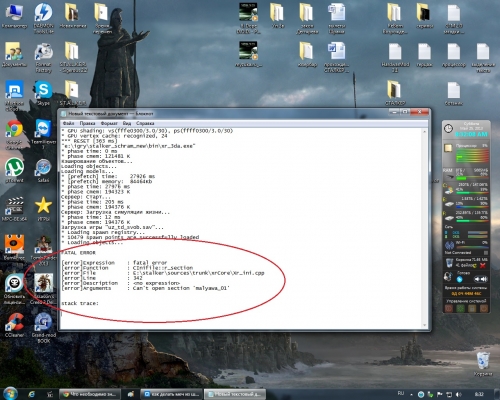Launch the uTorrent shortcut

tap(14, 170)
